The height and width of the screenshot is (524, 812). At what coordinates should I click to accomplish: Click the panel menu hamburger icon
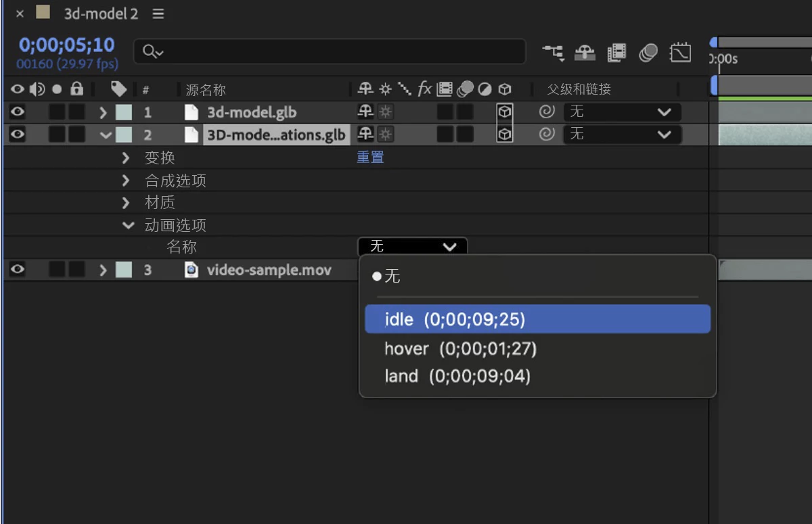click(x=158, y=14)
